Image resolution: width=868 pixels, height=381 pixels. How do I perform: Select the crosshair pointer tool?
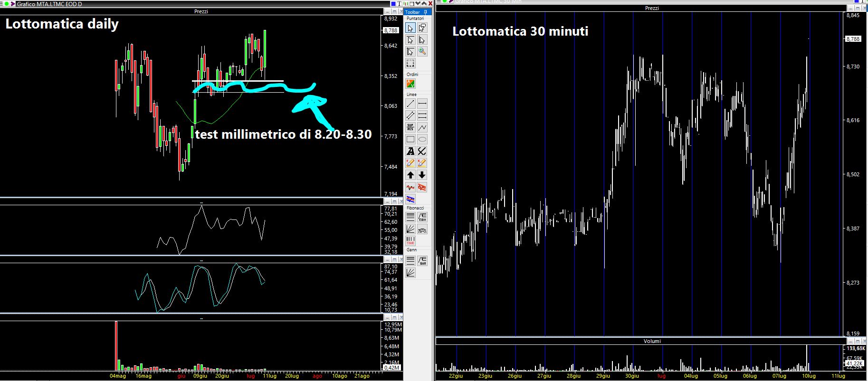(x=410, y=51)
